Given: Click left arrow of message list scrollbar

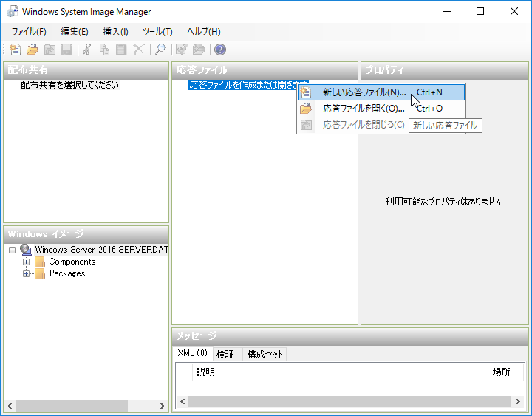Looking at the screenshot, I should click(x=183, y=402).
